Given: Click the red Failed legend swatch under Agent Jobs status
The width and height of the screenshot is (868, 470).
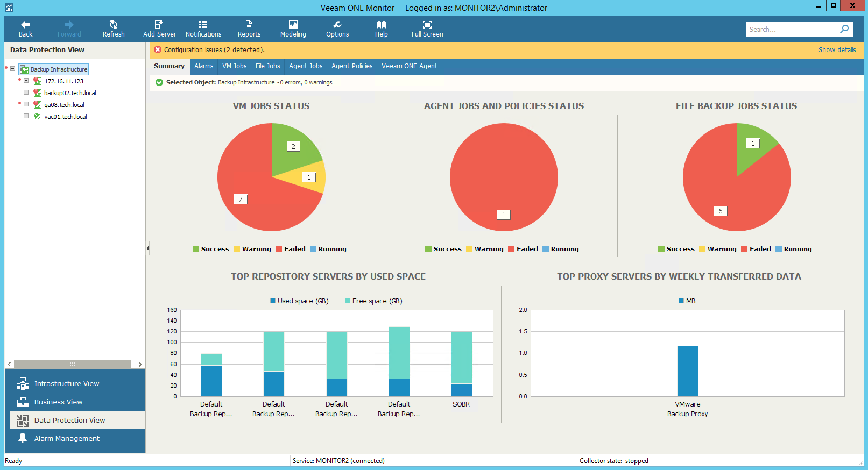Looking at the screenshot, I should click(x=511, y=249).
